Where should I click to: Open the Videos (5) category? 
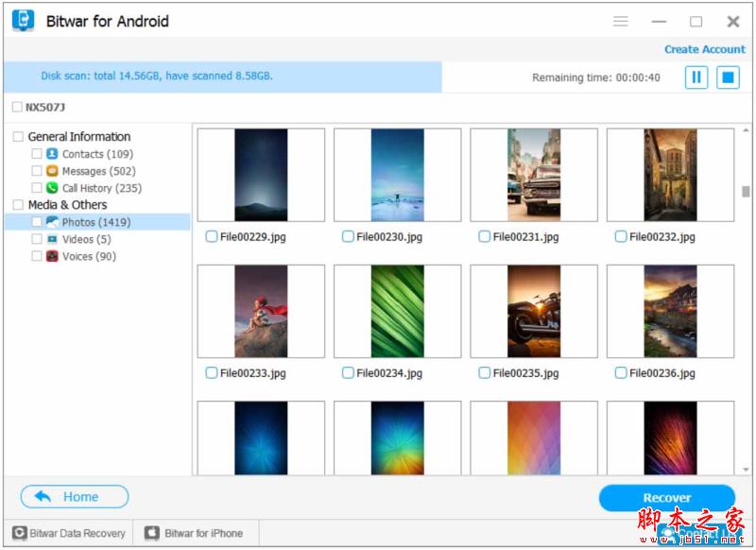[87, 239]
